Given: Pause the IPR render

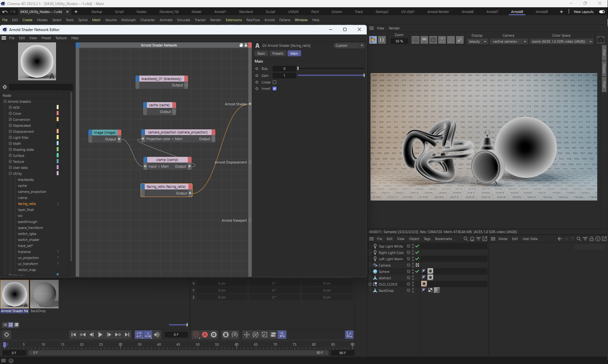Looking at the screenshot, I should click(382, 40).
